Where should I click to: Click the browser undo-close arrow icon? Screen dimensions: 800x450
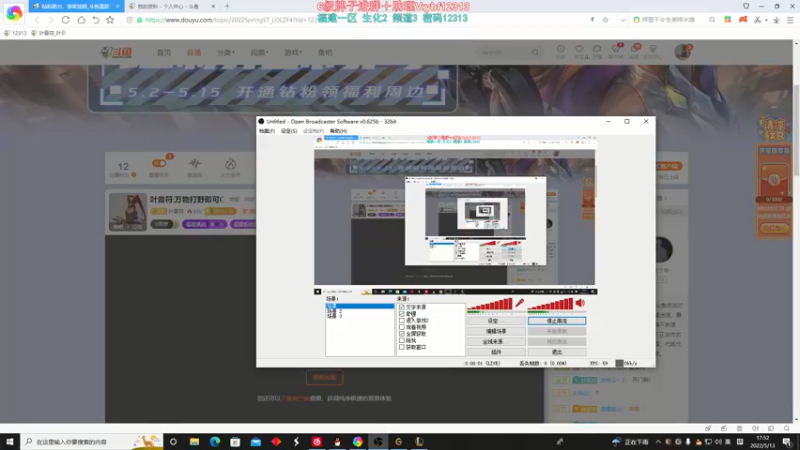click(x=96, y=20)
